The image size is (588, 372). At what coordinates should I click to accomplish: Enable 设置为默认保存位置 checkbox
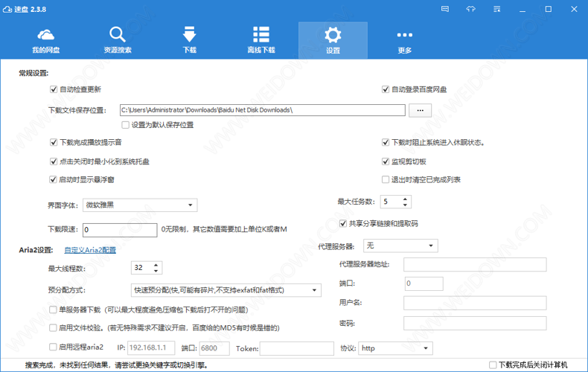tap(125, 125)
